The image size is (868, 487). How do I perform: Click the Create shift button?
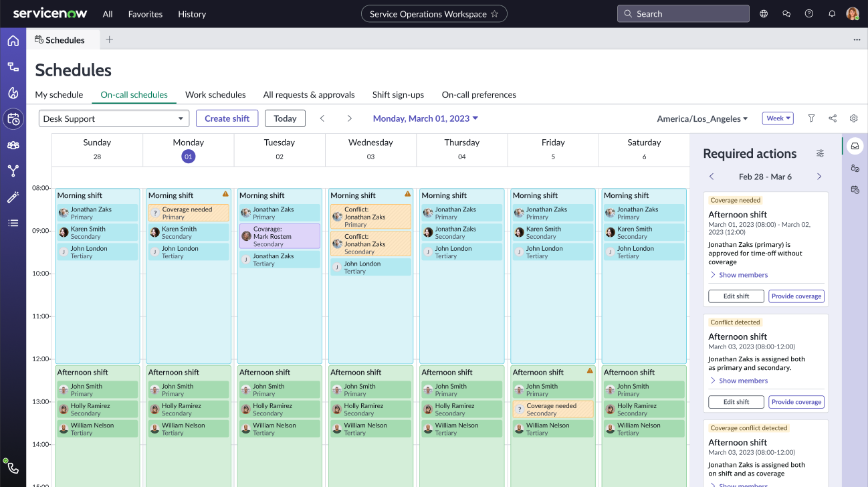point(227,118)
